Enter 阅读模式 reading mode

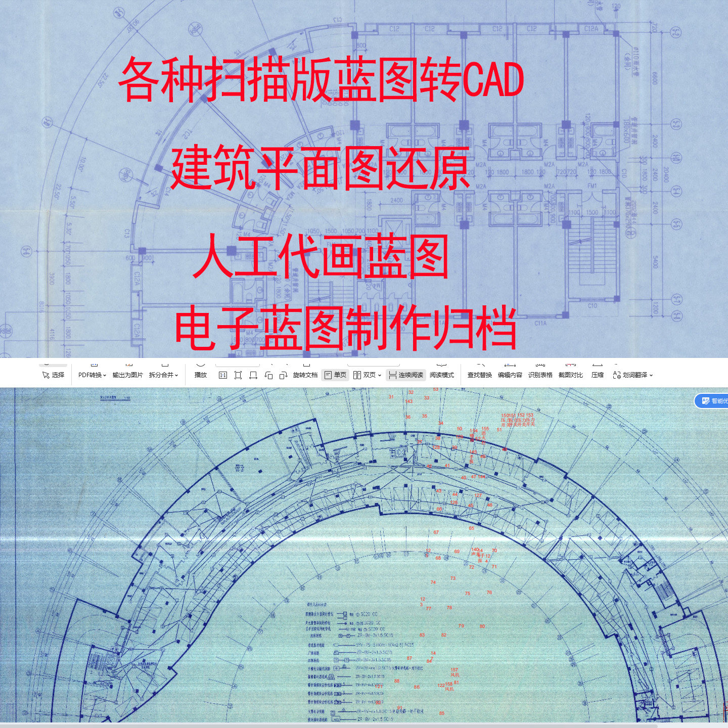[x=442, y=375]
